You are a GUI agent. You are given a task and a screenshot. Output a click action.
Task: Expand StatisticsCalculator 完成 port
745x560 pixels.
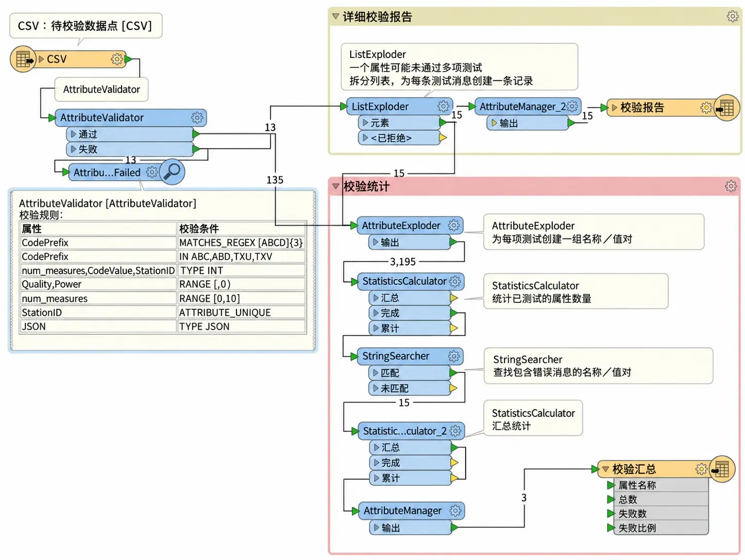pos(376,313)
